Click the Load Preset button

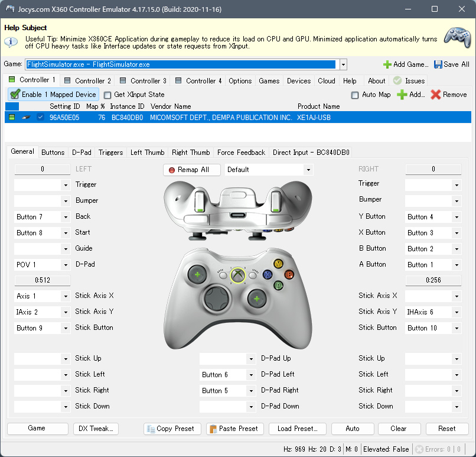tap(298, 429)
